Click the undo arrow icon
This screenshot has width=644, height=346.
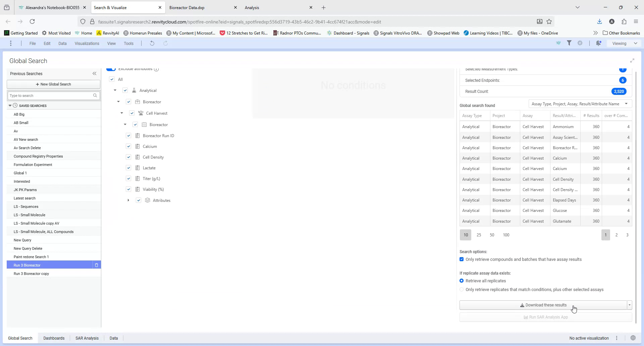152,43
